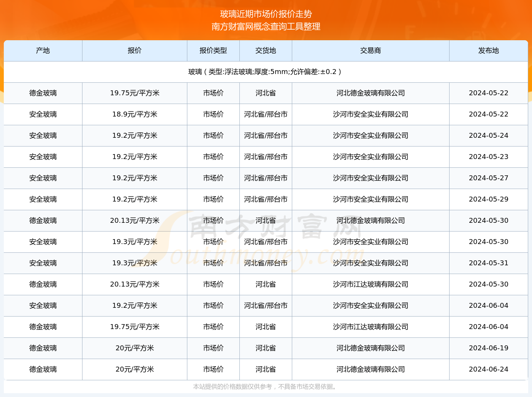Image resolution: width=532 pixels, height=397 pixels.
Task: Select the date cell 2024-05-23
Action: click(x=488, y=157)
